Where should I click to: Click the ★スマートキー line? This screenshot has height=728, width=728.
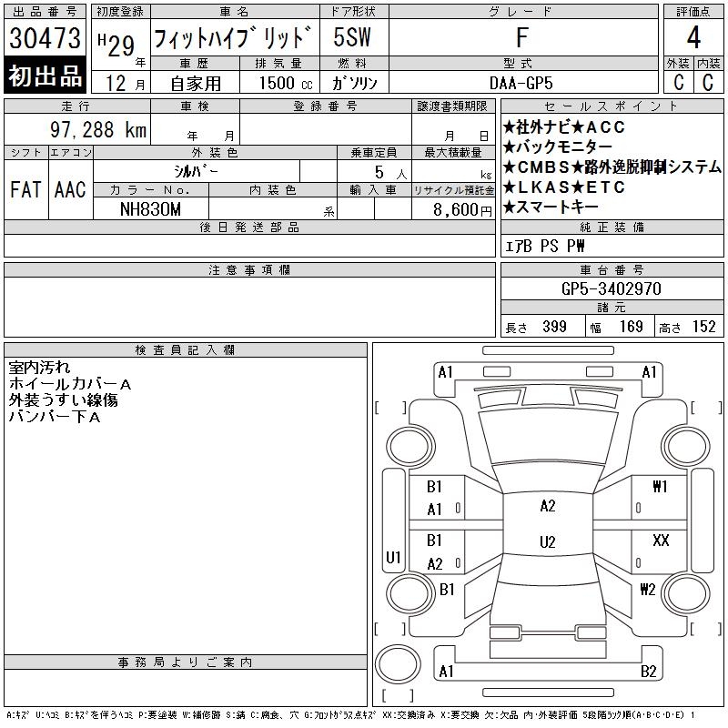pyautogui.click(x=551, y=207)
